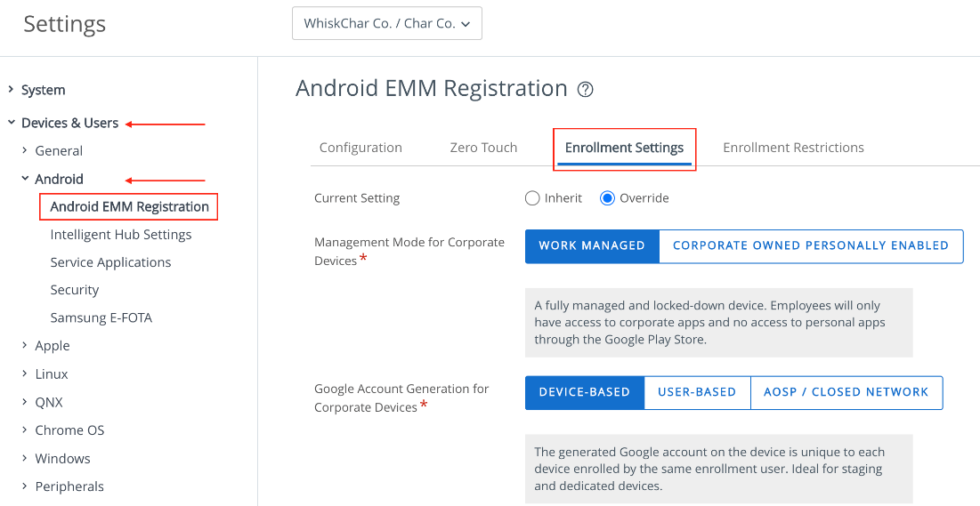Select AOSP / Closed Network option
The image size is (980, 506).
pos(846,392)
